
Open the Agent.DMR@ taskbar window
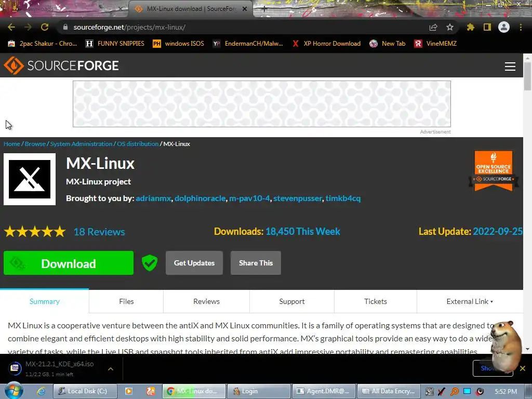point(324,391)
